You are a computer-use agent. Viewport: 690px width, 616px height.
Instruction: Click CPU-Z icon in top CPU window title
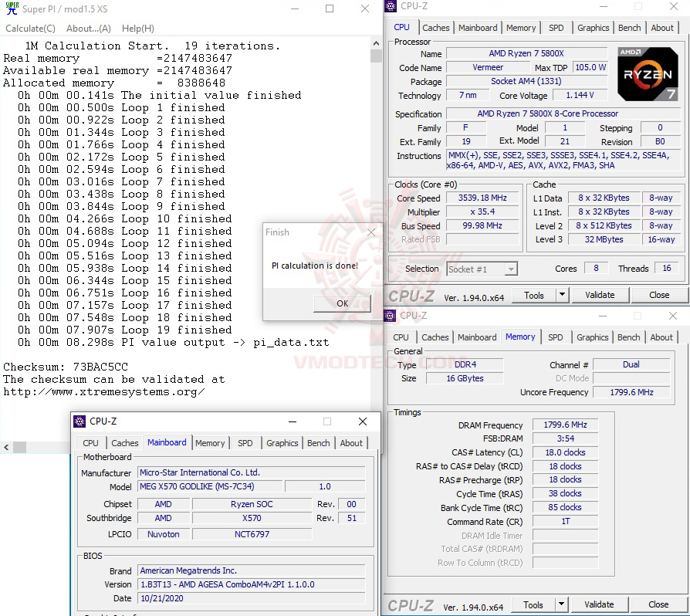click(391, 6)
